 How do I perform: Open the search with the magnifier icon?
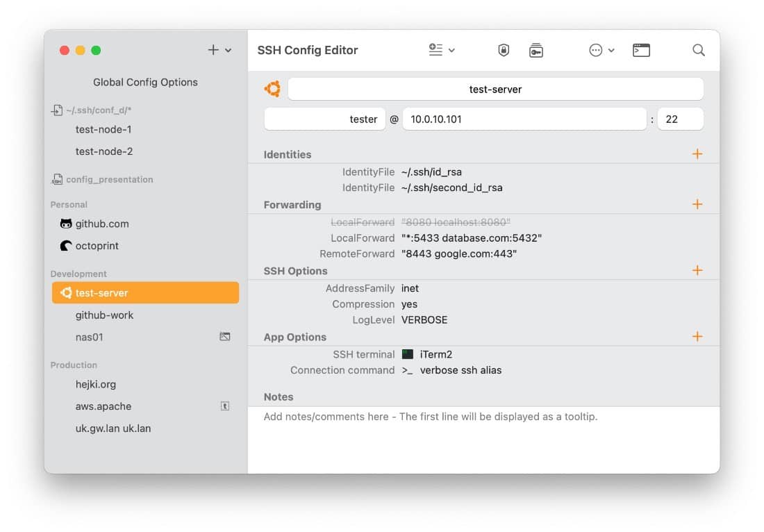(697, 50)
